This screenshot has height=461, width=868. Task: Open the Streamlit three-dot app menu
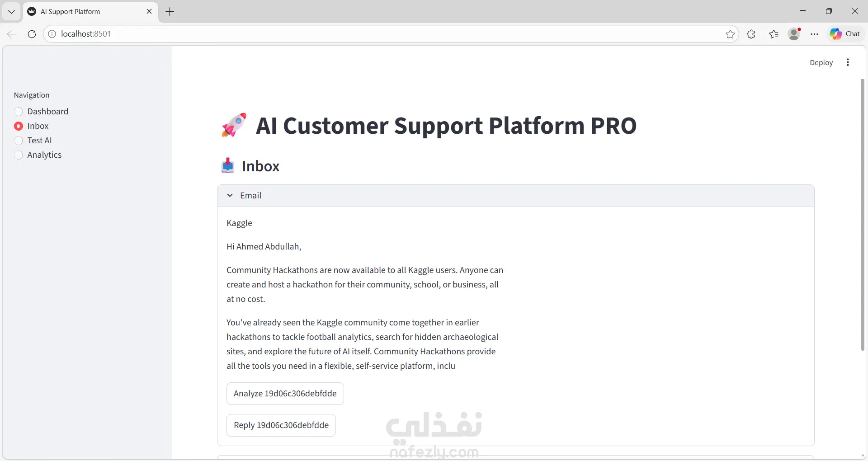click(x=848, y=62)
